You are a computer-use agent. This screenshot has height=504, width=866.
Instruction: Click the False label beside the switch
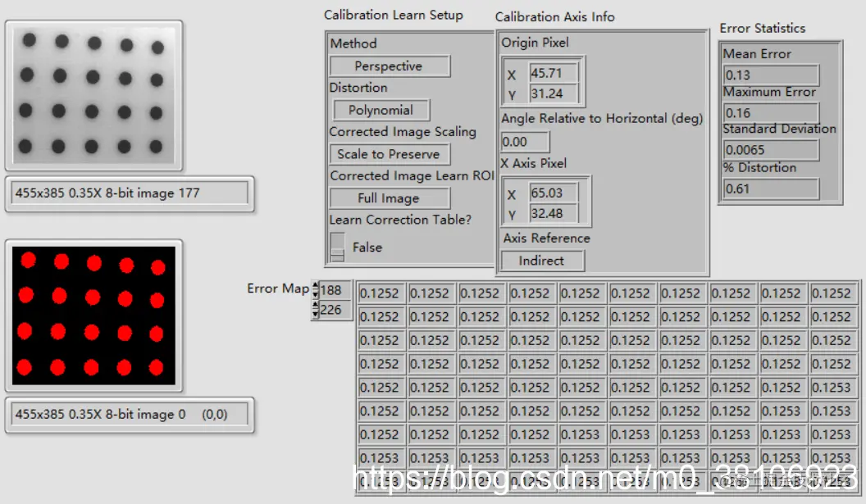[x=367, y=247]
